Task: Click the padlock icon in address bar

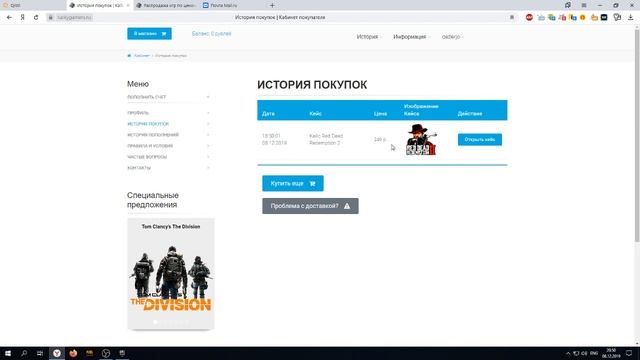Action: coord(51,18)
